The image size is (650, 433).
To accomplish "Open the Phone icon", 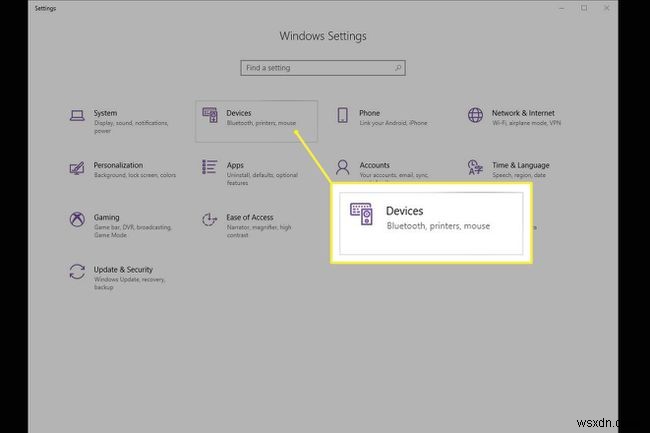I will click(x=342, y=115).
